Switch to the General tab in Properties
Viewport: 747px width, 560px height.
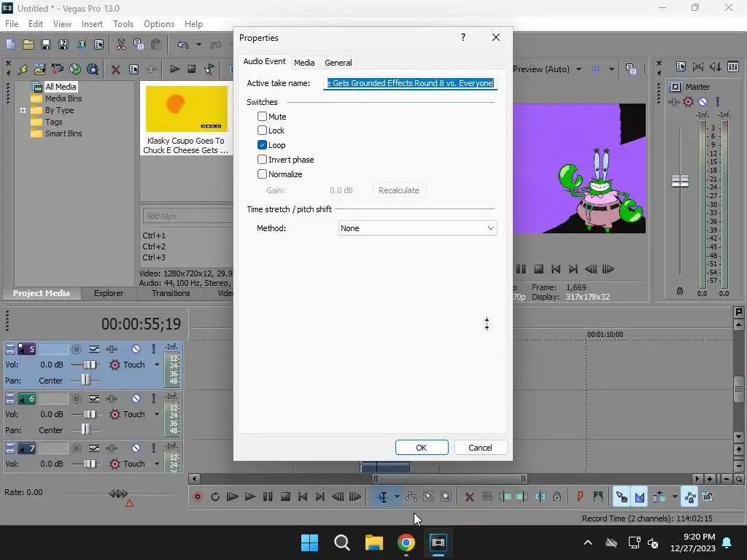(338, 63)
